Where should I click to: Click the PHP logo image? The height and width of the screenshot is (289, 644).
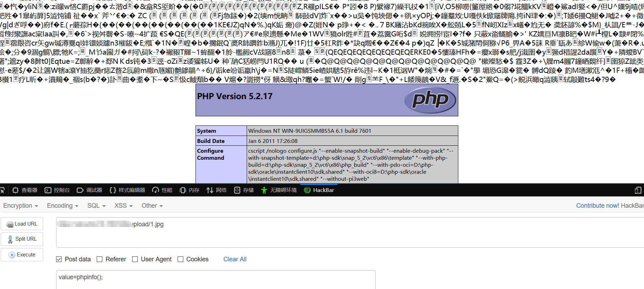pos(430,100)
